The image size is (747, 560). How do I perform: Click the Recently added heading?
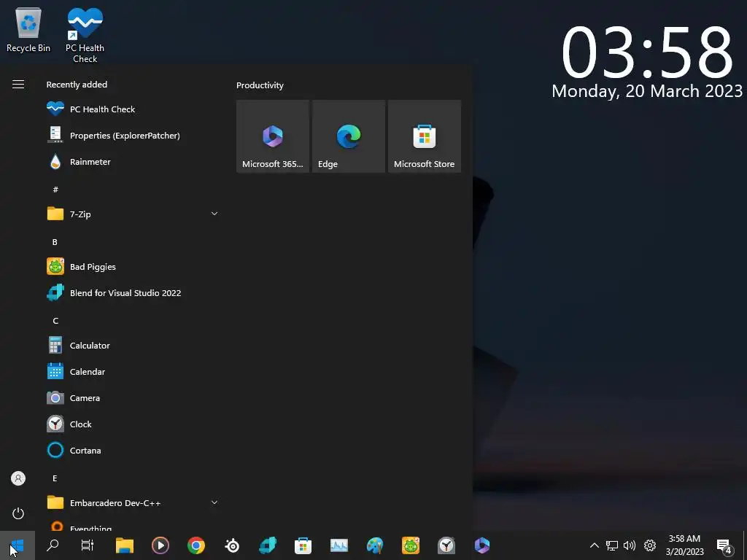pos(77,85)
